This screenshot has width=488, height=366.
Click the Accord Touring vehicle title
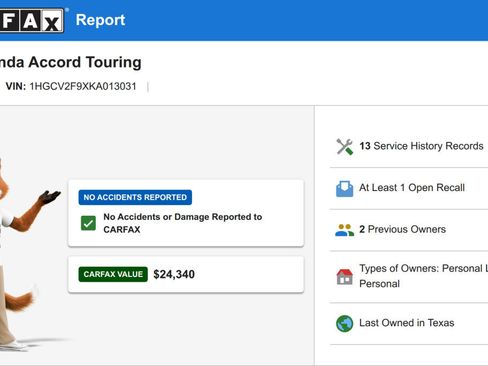[71, 62]
